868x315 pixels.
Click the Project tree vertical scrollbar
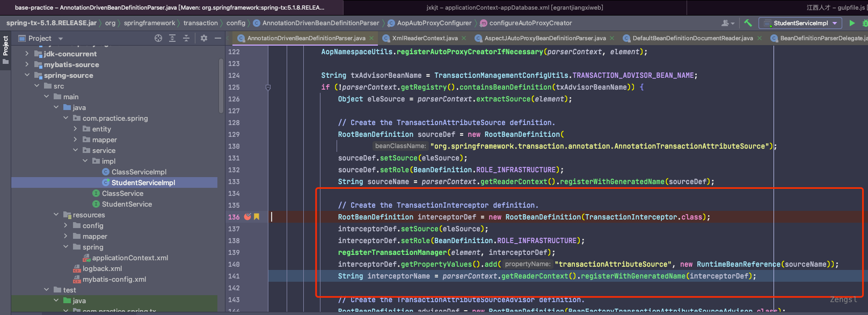click(221, 86)
